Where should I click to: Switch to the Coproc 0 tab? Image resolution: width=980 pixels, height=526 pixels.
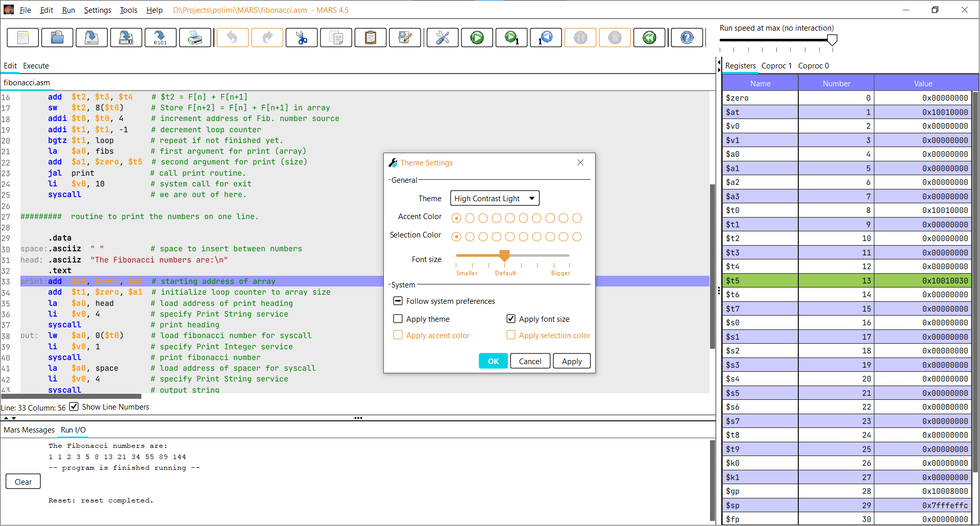(x=814, y=66)
